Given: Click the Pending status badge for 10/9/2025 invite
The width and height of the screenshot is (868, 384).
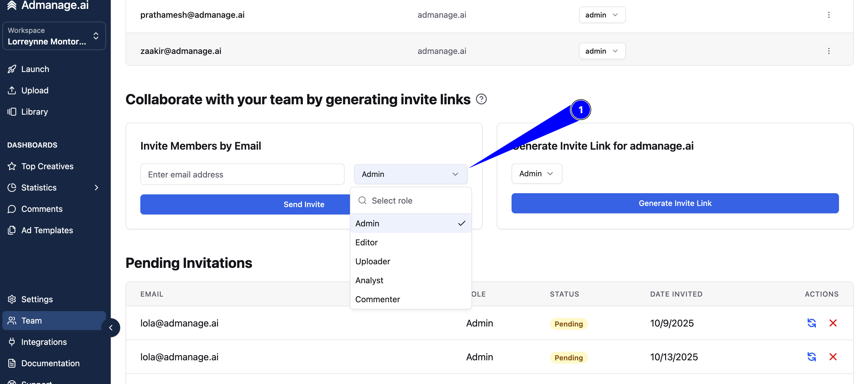Looking at the screenshot, I should tap(568, 324).
